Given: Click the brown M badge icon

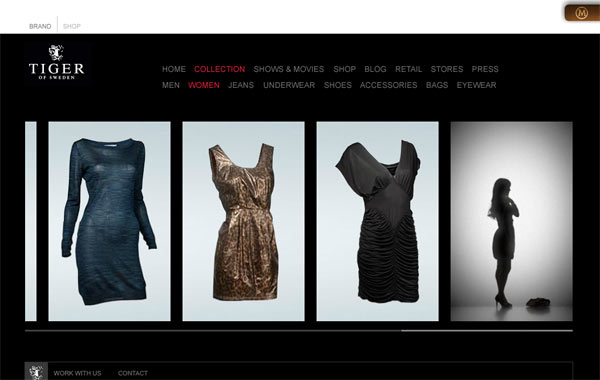Looking at the screenshot, I should [582, 13].
